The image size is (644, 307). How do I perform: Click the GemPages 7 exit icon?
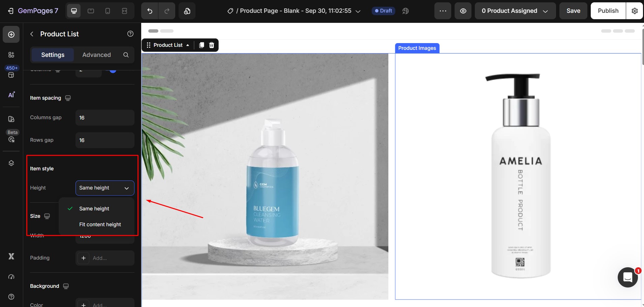coord(11,11)
